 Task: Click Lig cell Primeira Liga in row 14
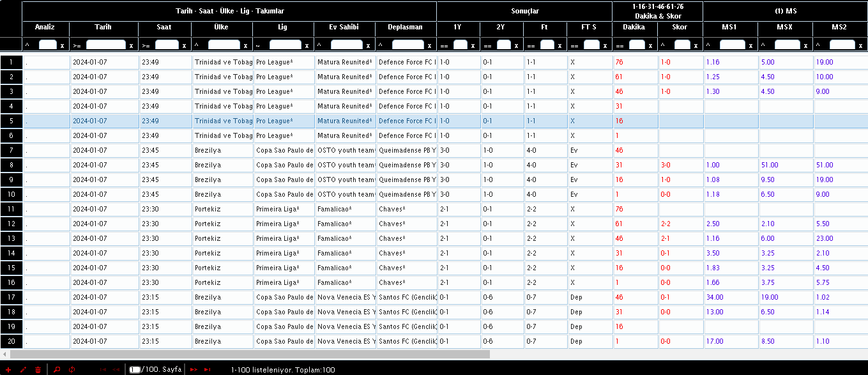pyautogui.click(x=283, y=253)
